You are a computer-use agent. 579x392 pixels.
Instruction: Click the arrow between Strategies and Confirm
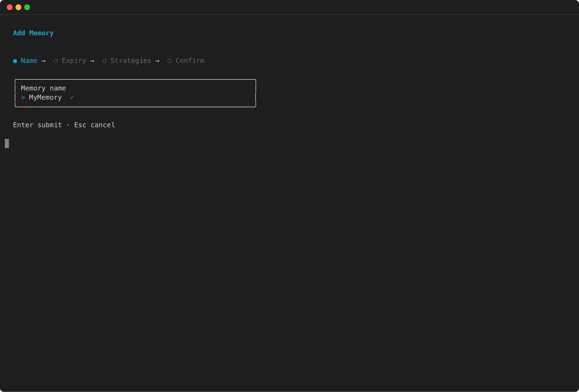tap(157, 60)
